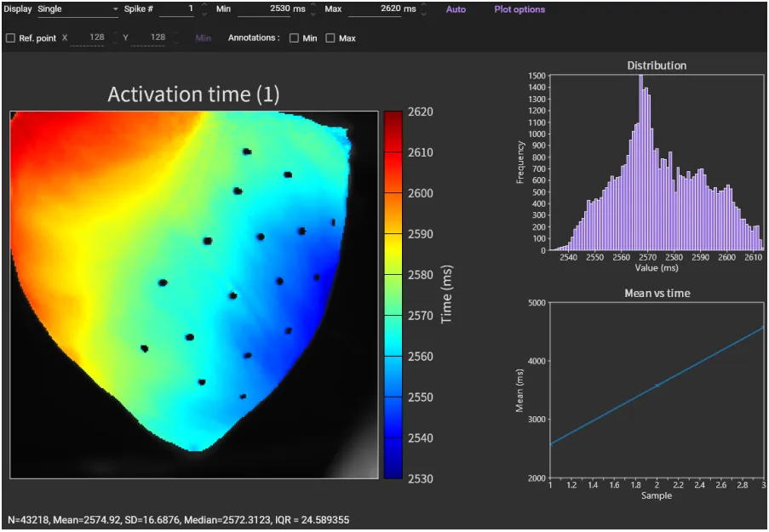Viewport: 769px width, 532px height.
Task: Increase Spike # with up arrow
Action: [204, 6]
